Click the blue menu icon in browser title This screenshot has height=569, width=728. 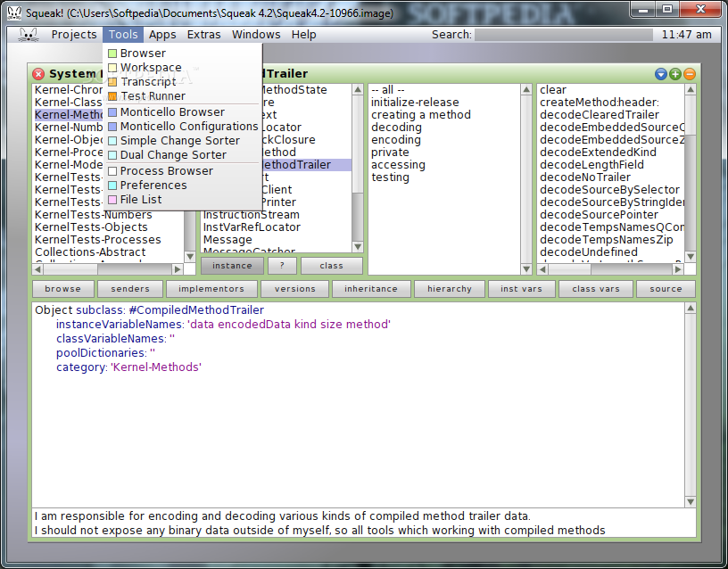tap(661, 74)
